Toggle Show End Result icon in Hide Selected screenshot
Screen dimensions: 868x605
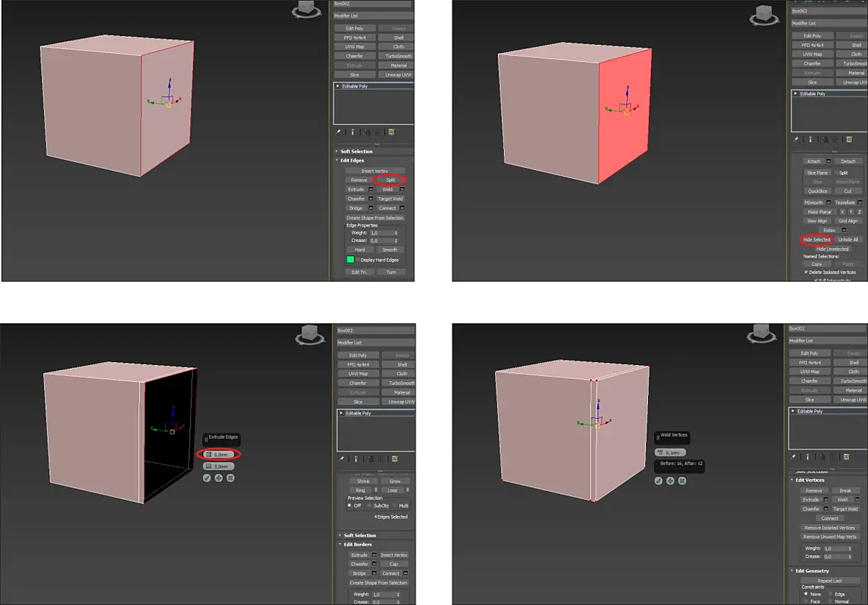point(811,140)
